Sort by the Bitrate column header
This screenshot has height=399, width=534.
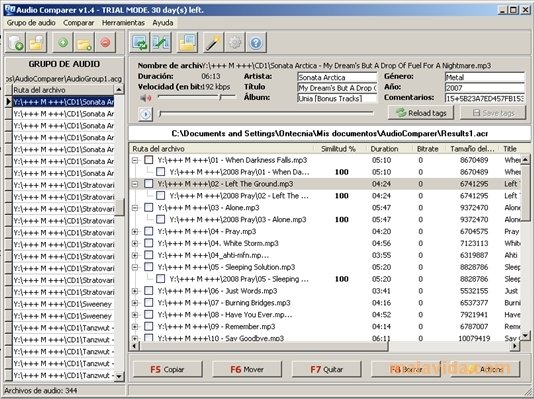tap(427, 149)
